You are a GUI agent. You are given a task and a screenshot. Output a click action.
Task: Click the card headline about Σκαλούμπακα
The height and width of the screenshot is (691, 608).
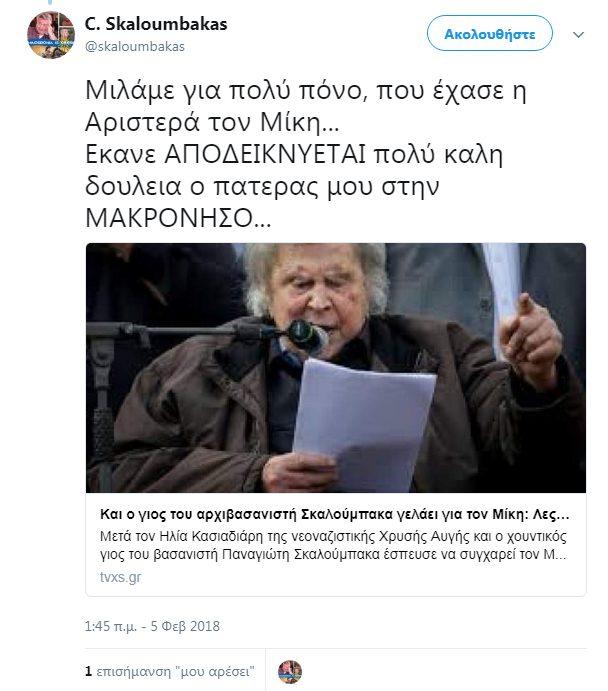[x=334, y=514]
